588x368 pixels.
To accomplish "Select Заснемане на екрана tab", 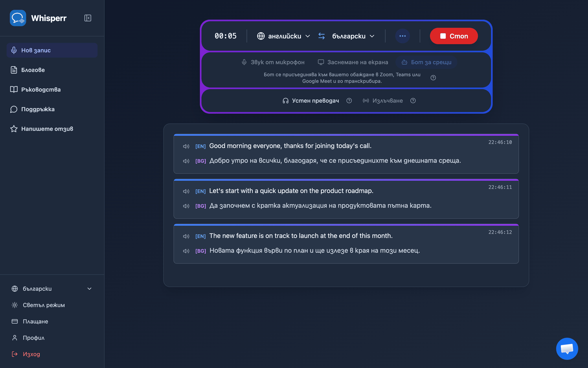I will pyautogui.click(x=353, y=62).
